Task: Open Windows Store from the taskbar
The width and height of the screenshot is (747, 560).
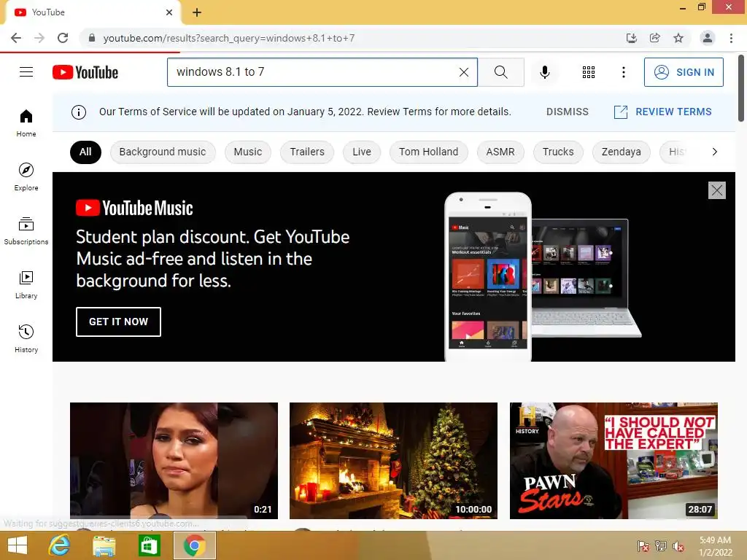Action: pos(149,545)
